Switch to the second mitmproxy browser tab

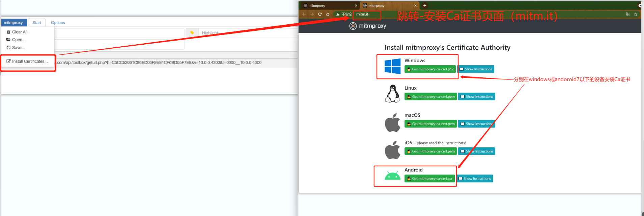390,5
